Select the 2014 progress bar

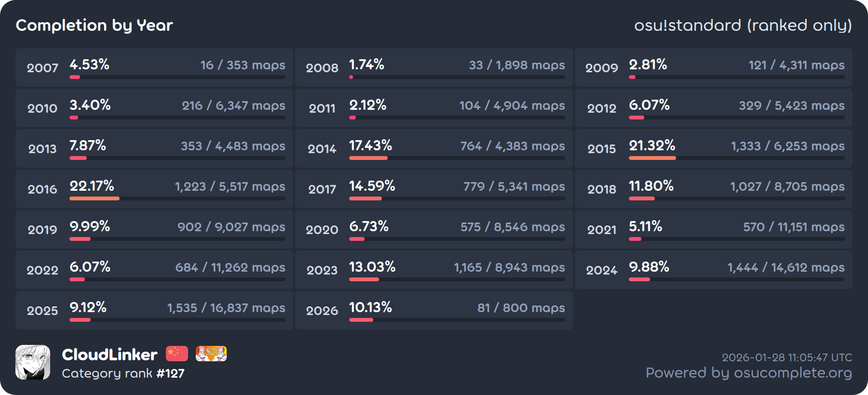click(x=457, y=158)
